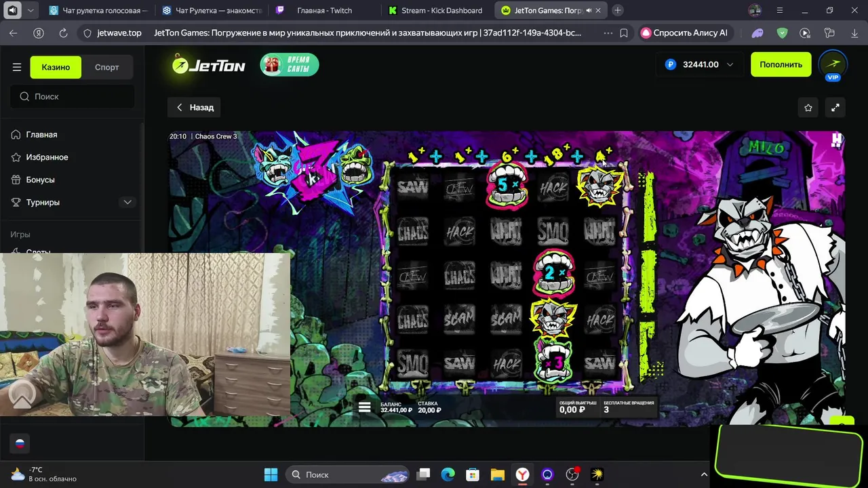Open the Время Санты promo banner
Viewport: 868px width, 488px height.
point(290,64)
